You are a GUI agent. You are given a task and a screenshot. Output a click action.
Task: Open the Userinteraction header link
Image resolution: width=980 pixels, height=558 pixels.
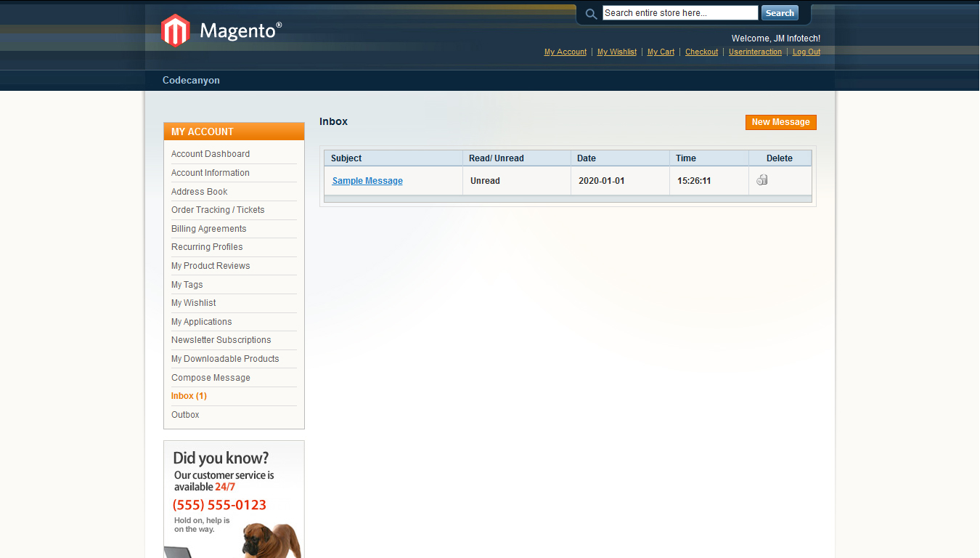[755, 52]
